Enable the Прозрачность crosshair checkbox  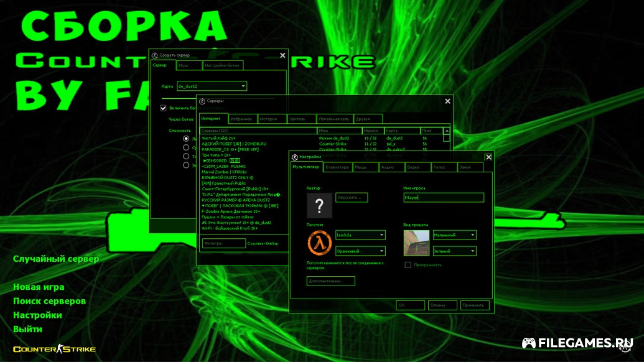tap(408, 265)
